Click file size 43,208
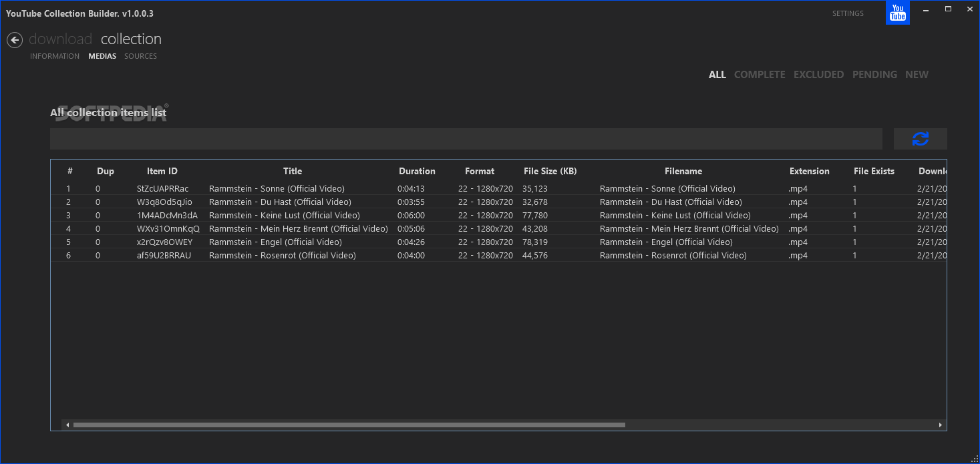Screen dimensions: 980x464 pyautogui.click(x=535, y=229)
